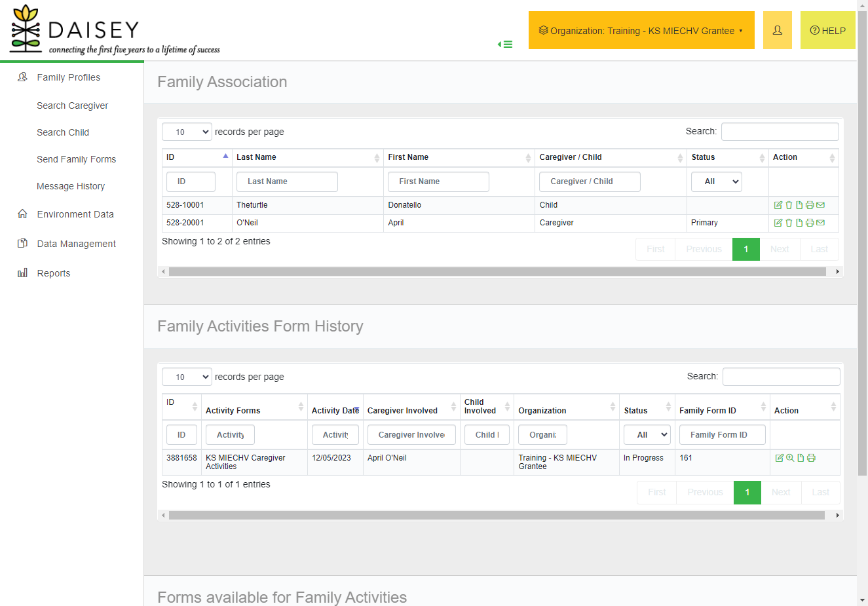Image resolution: width=868 pixels, height=606 pixels.
Task: Open Send Family Forms
Action: click(77, 159)
